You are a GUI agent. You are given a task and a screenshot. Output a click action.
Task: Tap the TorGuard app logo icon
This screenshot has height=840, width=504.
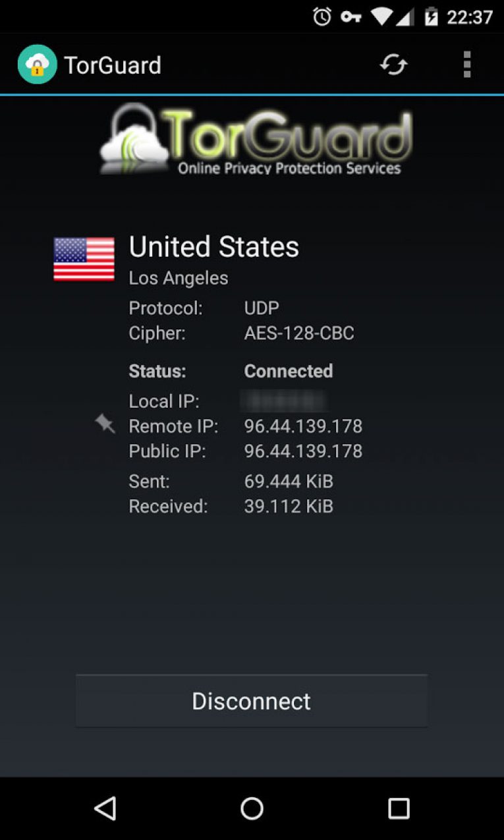pos(37,65)
